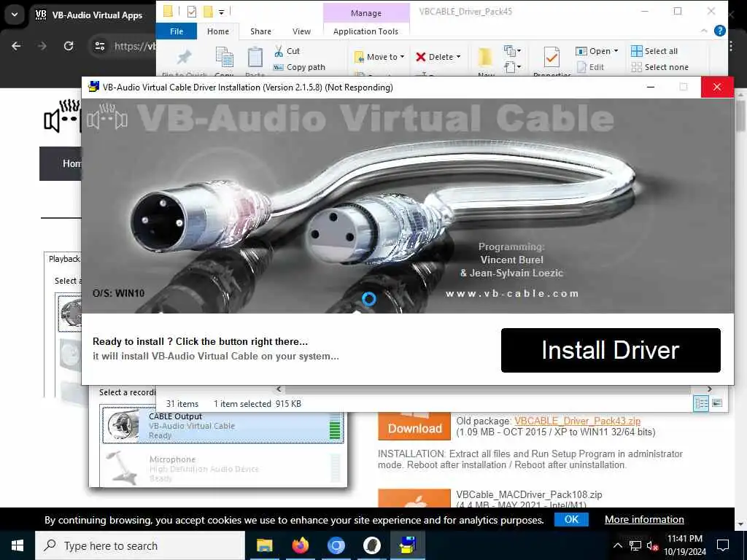Click the New folder icon
The width and height of the screenshot is (747, 560).
(x=485, y=57)
